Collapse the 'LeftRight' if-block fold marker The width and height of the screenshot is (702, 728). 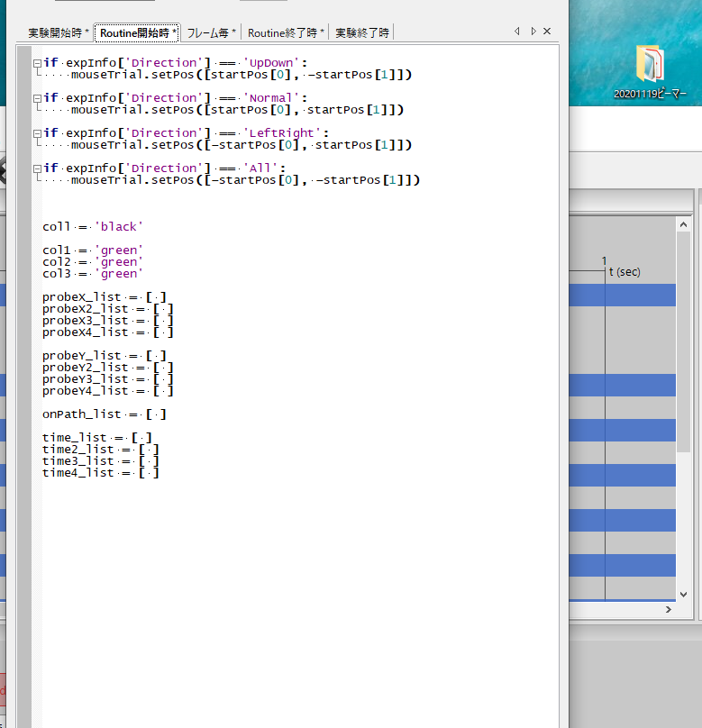pos(36,133)
